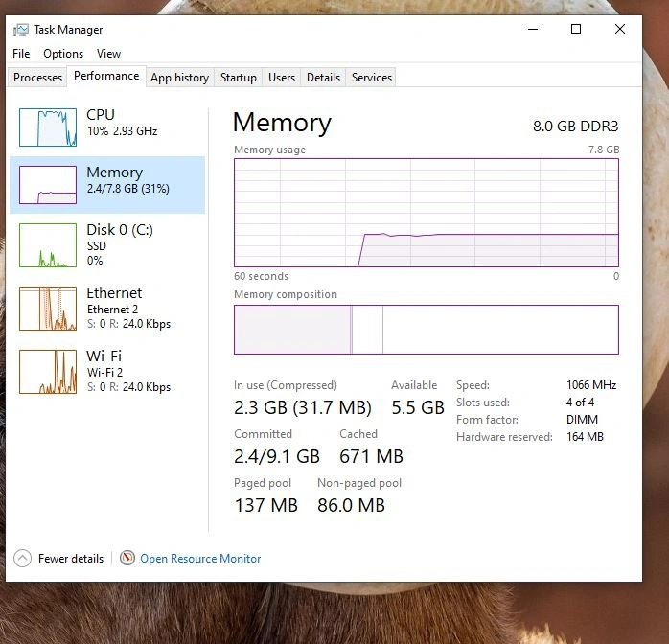Click the Memory composition bar
The height and width of the screenshot is (644, 669).
pyautogui.click(x=426, y=330)
